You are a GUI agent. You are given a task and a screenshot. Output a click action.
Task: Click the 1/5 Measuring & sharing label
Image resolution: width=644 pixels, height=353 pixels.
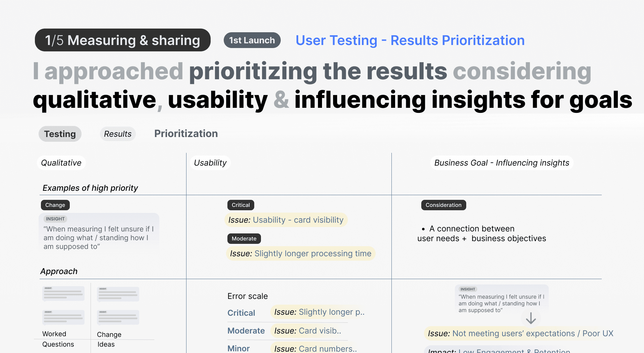[x=123, y=40]
